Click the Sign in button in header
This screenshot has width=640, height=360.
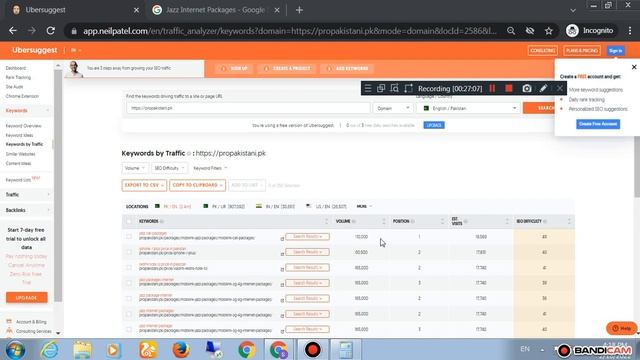click(615, 51)
